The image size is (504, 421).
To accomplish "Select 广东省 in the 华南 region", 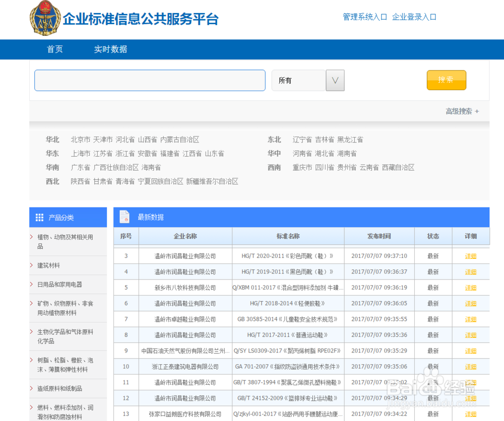I will (82, 167).
